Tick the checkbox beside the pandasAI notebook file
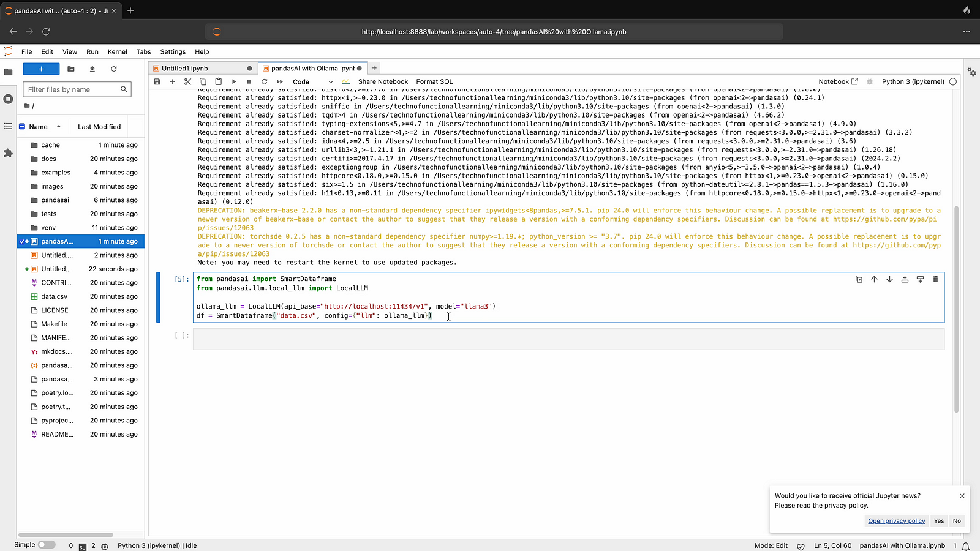 tap(21, 241)
